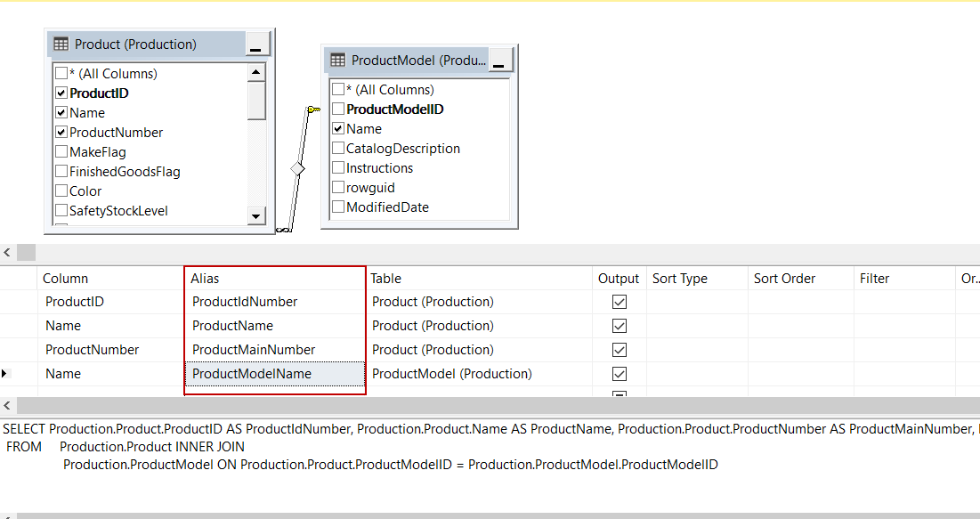
Task: Open Sort Type cell for ProductID row
Action: [696, 302]
